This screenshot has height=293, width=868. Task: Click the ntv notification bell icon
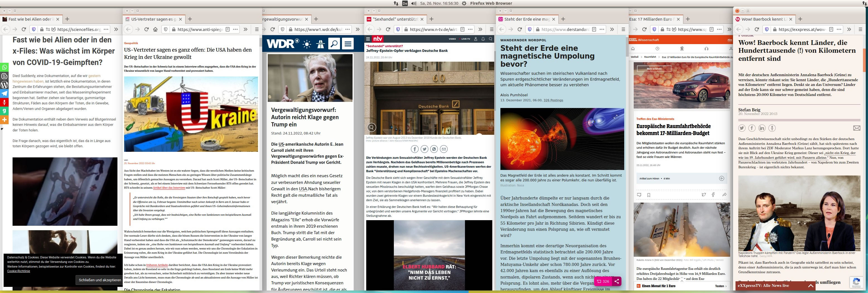pyautogui.click(x=483, y=39)
